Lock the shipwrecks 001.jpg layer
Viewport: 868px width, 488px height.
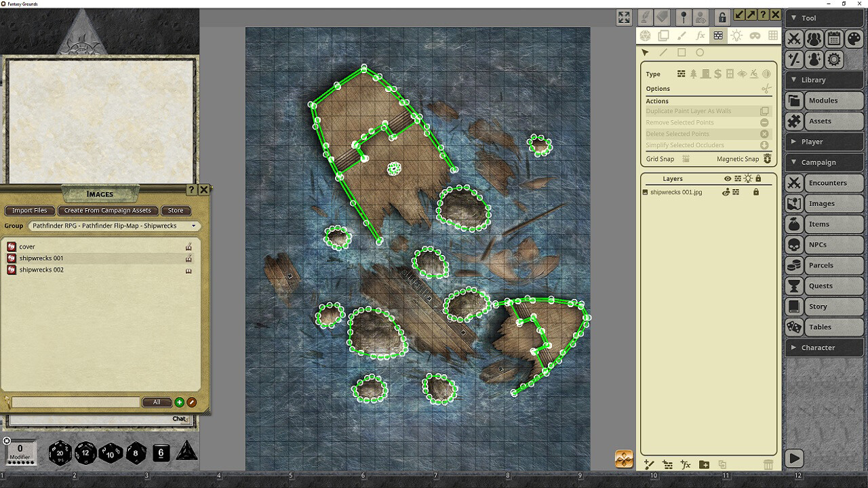757,192
